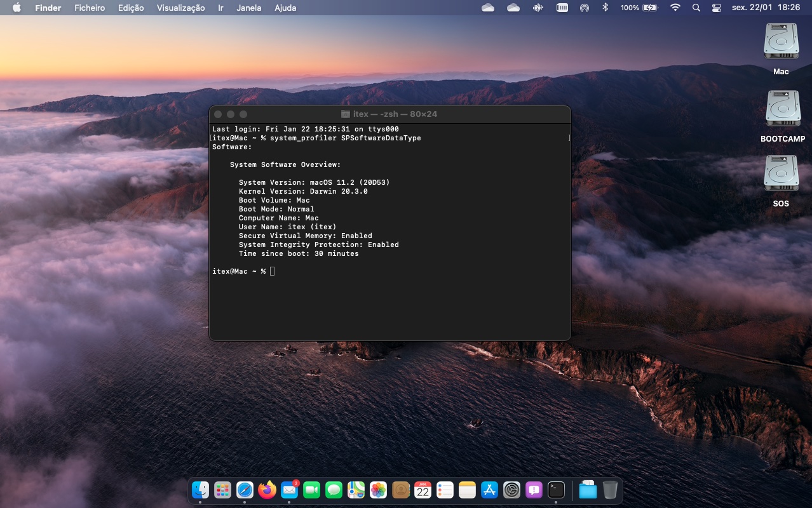
Task: Click the audio waveform menu bar icon
Action: pos(539,8)
